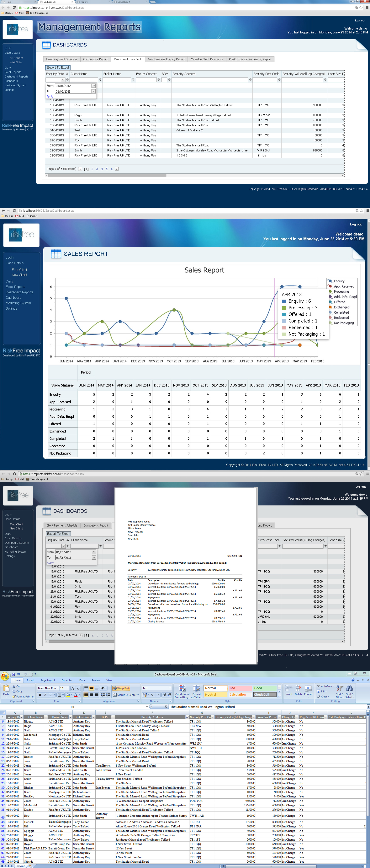Toggle Underline formatting in Excel

point(50,695)
